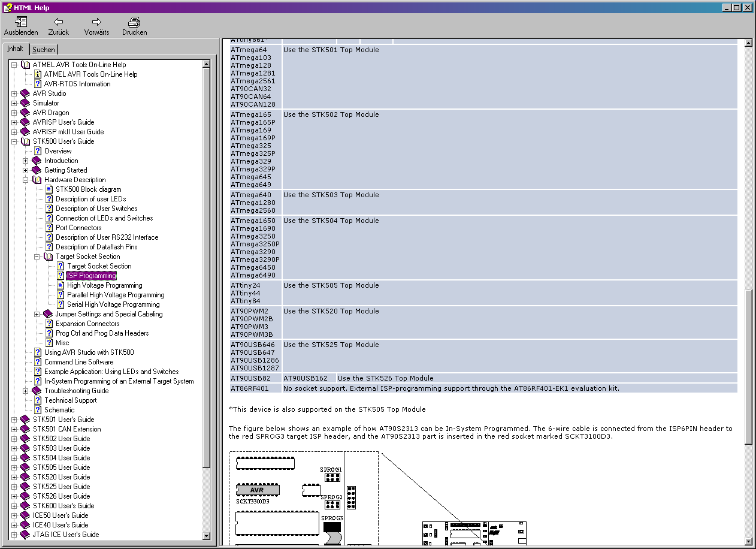Collapse the STK500 User's Guide node

14,141
